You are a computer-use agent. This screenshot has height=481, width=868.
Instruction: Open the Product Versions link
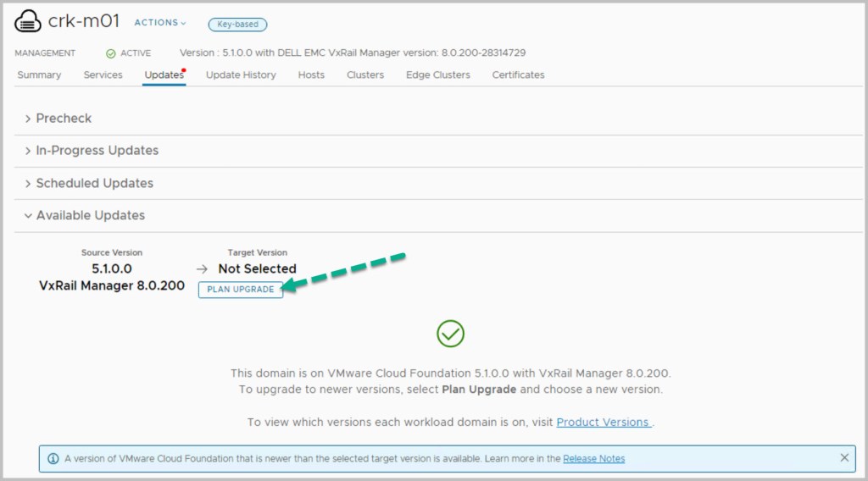pyautogui.click(x=604, y=422)
